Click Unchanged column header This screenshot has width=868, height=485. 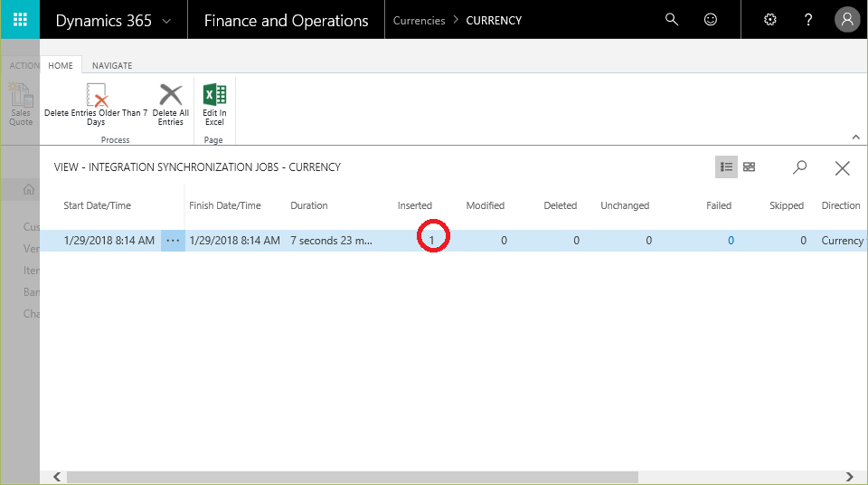625,205
